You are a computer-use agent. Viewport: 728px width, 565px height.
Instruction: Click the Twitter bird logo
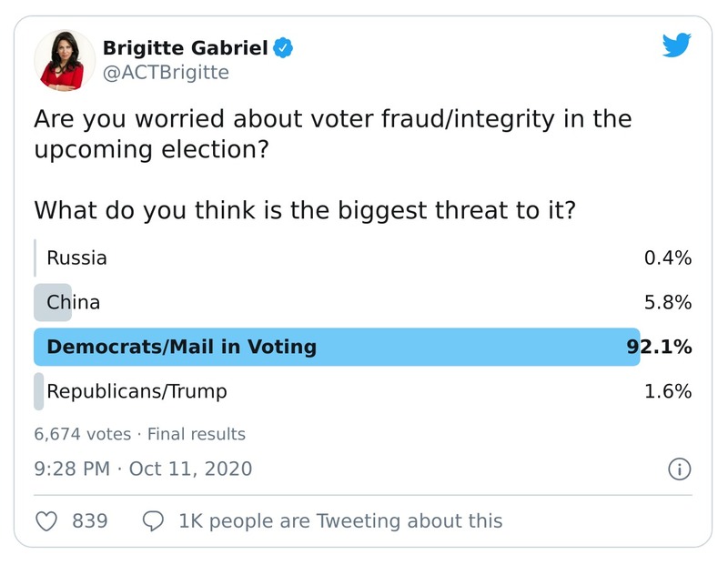676,45
